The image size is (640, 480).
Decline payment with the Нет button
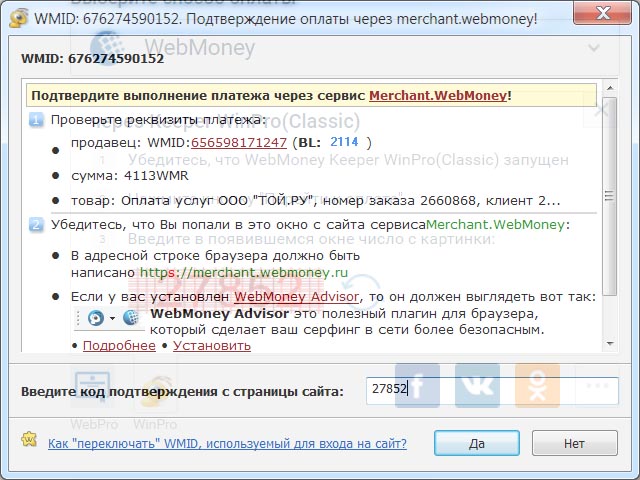tap(574, 443)
